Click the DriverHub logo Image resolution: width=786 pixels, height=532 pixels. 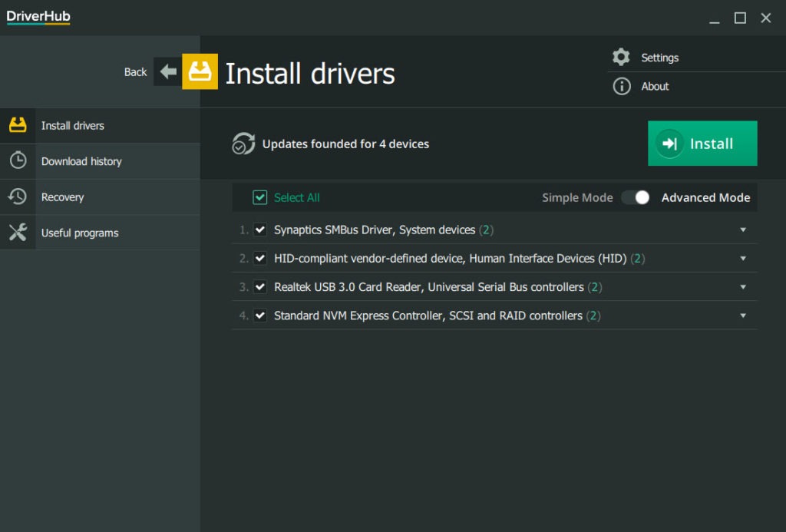(x=38, y=17)
